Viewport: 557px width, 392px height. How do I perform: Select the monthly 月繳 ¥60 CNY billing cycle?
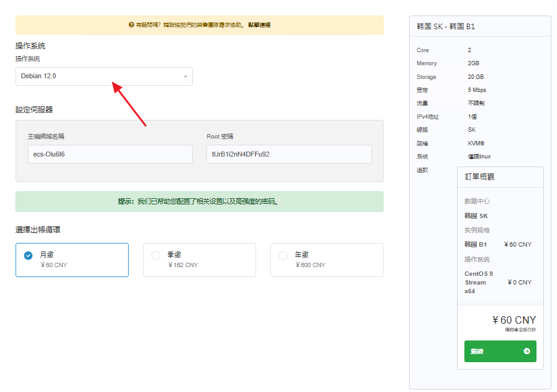[x=72, y=260]
